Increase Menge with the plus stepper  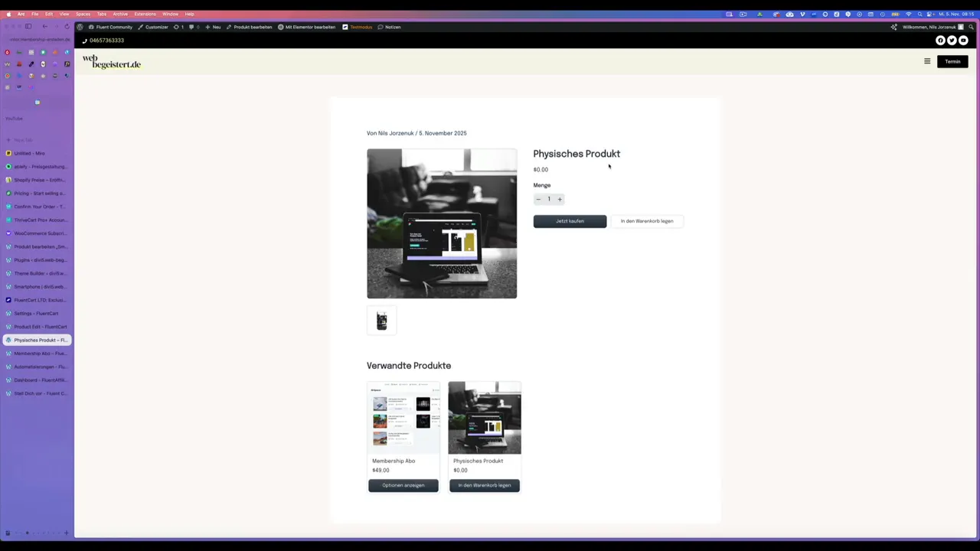point(560,199)
